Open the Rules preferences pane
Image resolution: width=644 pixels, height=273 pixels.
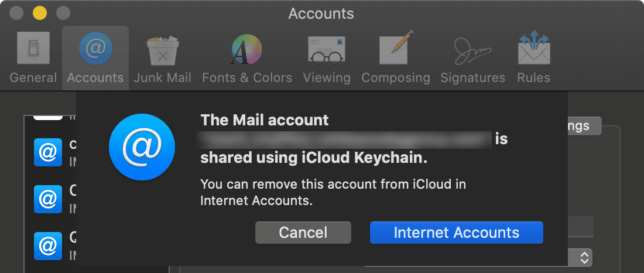click(533, 57)
